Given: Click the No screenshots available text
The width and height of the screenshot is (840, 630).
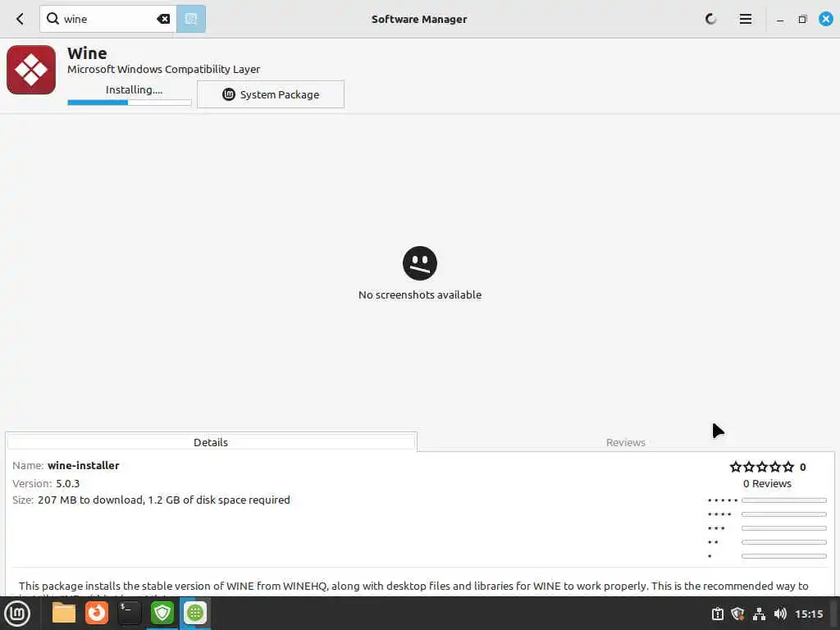Looking at the screenshot, I should 419,295.
